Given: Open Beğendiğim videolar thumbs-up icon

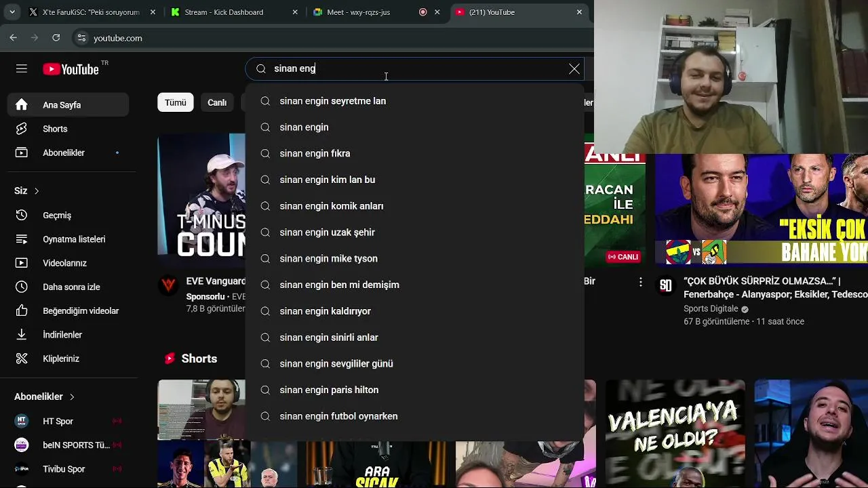Looking at the screenshot, I should point(22,310).
